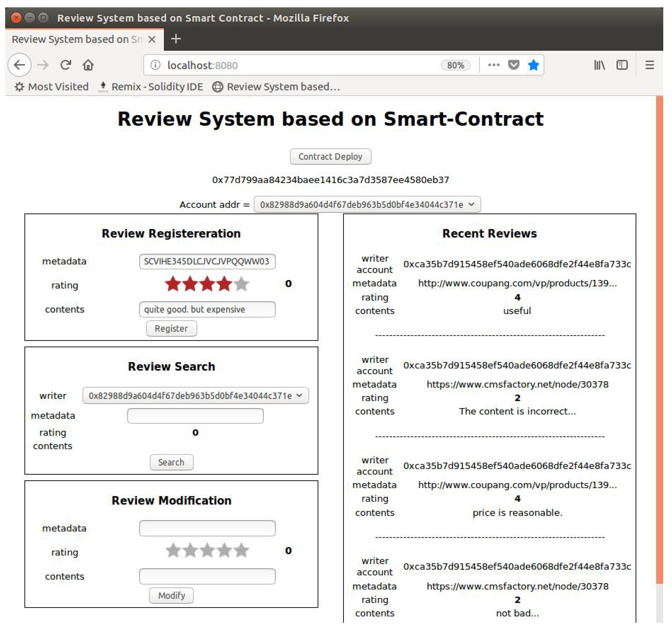Image resolution: width=672 pixels, height=629 pixels.
Task: Set first star in Review Modification rating
Action: click(x=173, y=551)
